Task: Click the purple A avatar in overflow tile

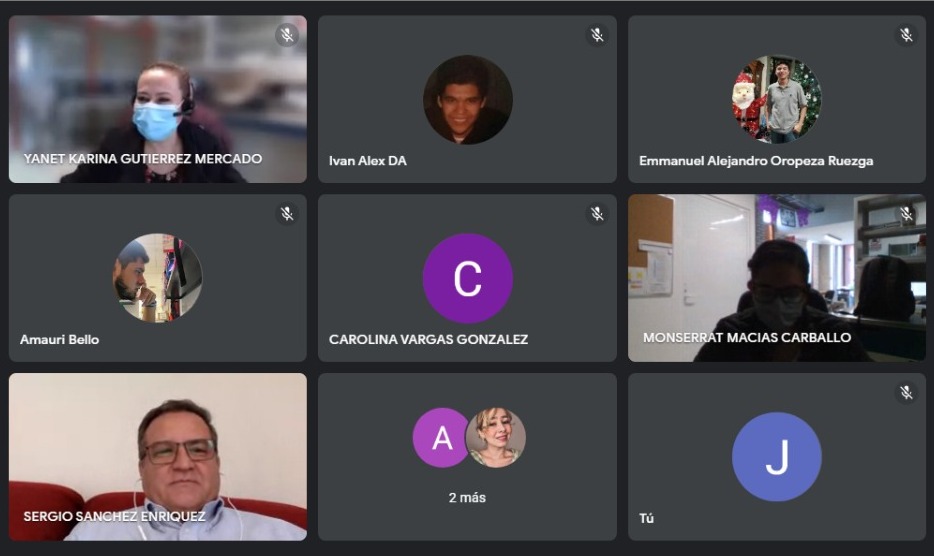Action: (x=442, y=438)
